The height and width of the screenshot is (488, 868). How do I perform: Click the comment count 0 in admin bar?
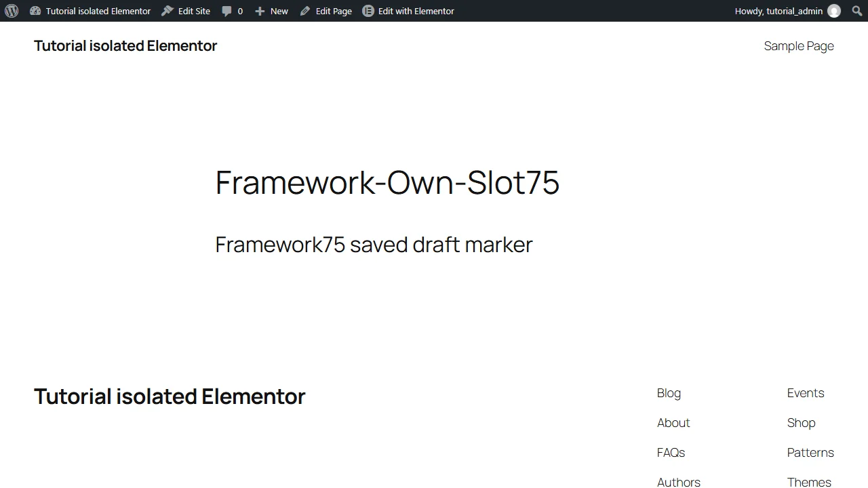tap(240, 12)
